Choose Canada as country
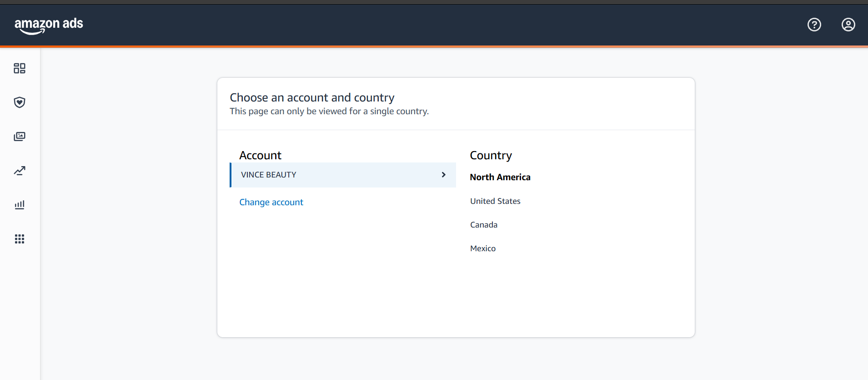The image size is (868, 380). [484, 225]
